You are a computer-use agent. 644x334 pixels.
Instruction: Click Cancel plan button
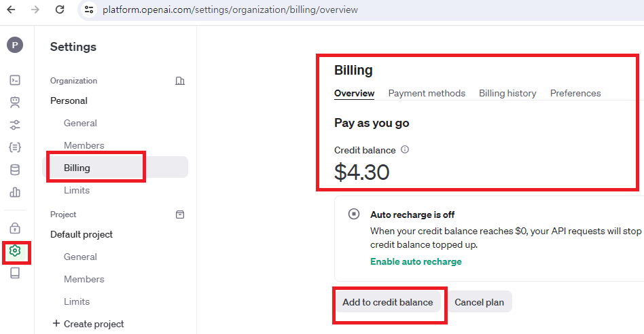pyautogui.click(x=480, y=302)
